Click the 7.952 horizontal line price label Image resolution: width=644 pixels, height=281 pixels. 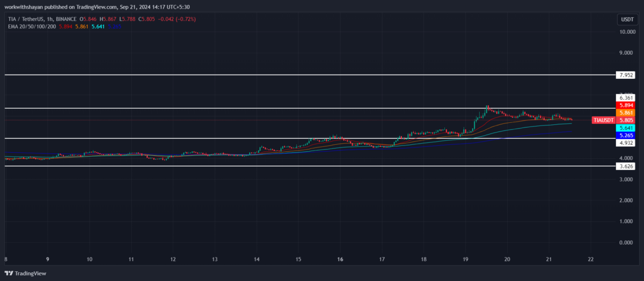626,76
